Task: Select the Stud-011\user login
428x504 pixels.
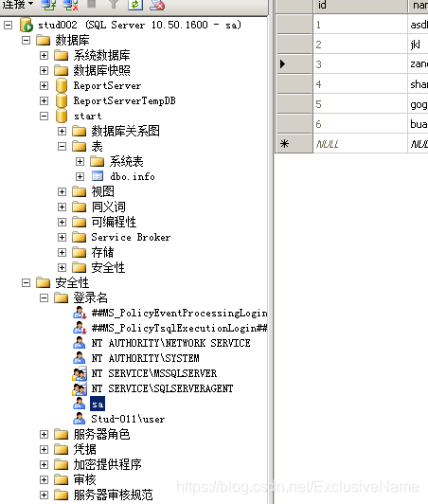Action: tap(128, 419)
